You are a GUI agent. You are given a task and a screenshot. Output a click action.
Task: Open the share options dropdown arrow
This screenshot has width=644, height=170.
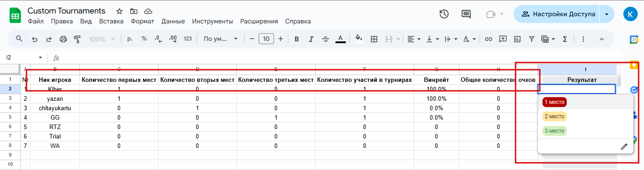point(607,14)
